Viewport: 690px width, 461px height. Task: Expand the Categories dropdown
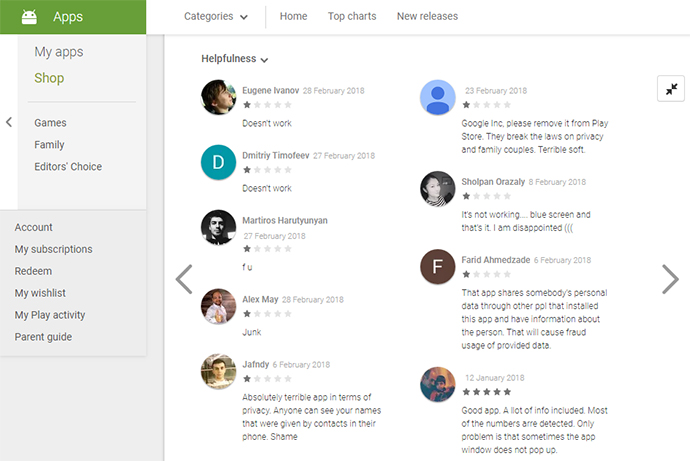click(x=216, y=16)
